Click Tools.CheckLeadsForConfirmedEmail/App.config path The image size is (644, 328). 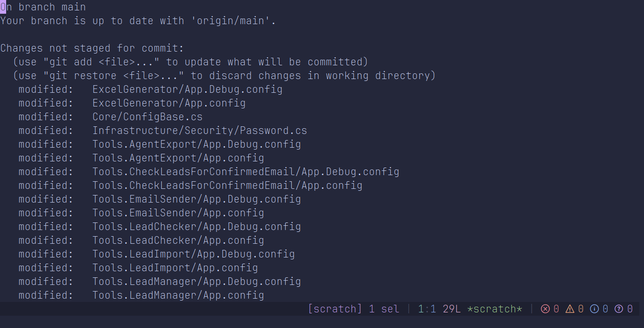pyautogui.click(x=227, y=186)
